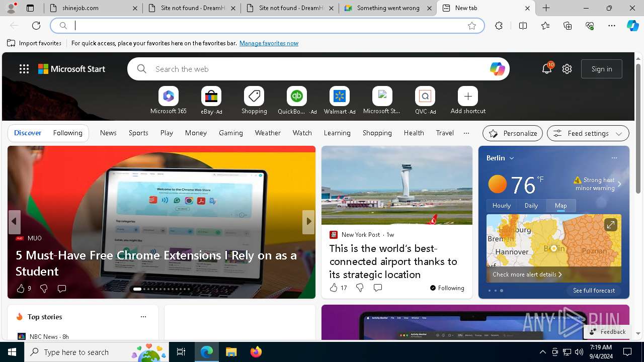Open the Collections icon
Viewport: 644px width, 362px height.
pyautogui.click(x=568, y=26)
